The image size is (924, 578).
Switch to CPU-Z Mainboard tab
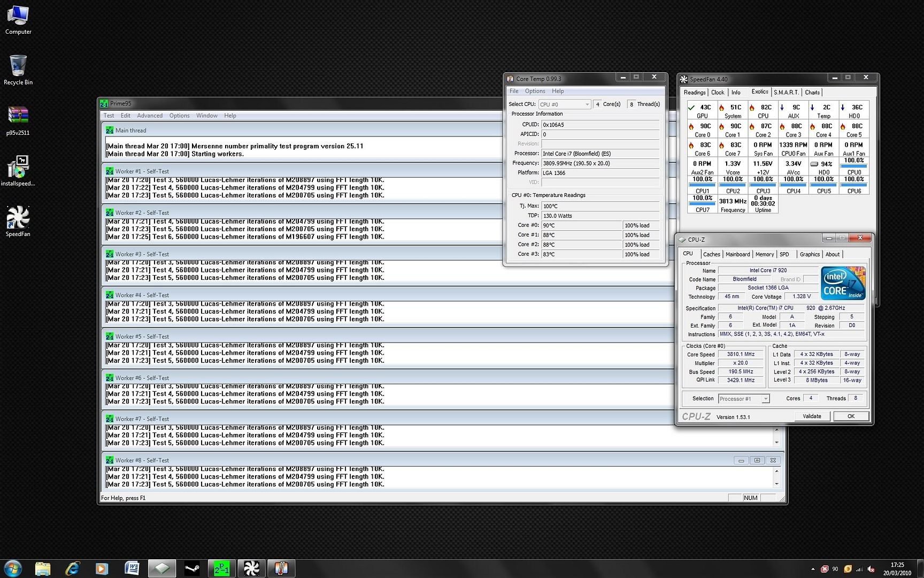(737, 255)
